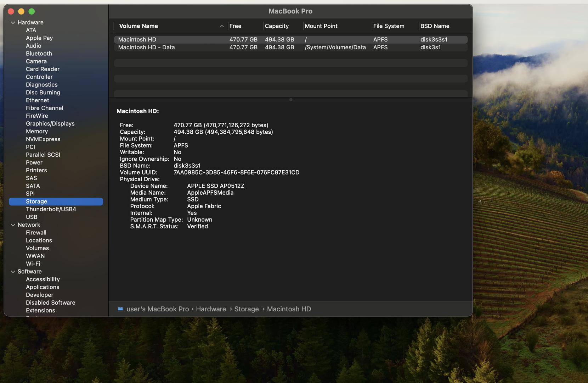Open the Power section
The image size is (588, 383).
(34, 163)
